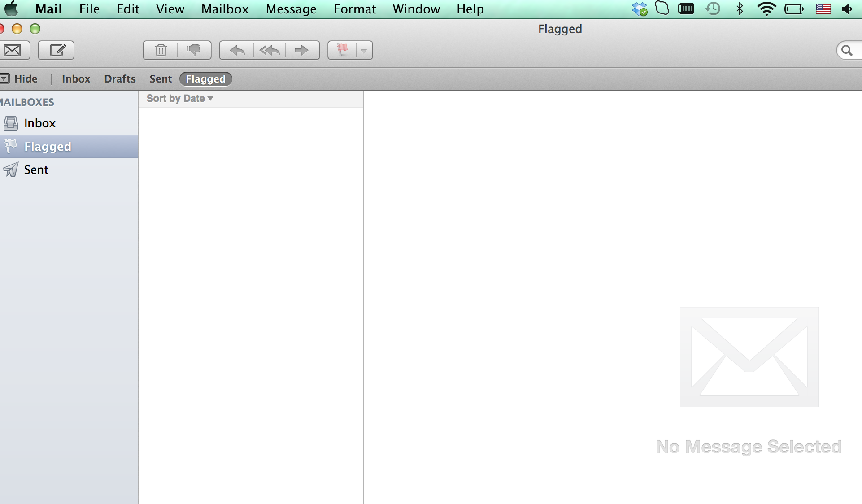862x504 pixels.
Task: Click the search field magnifier
Action: click(847, 50)
